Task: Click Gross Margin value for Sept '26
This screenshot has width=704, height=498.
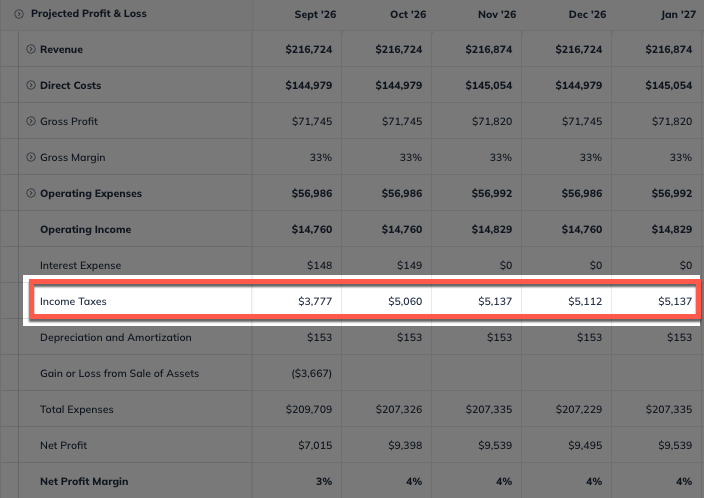Action: click(x=321, y=158)
